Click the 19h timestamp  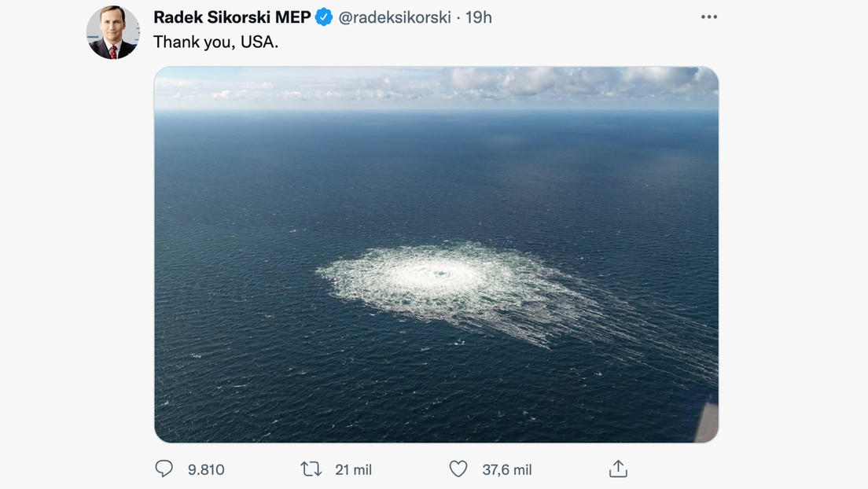click(x=477, y=17)
